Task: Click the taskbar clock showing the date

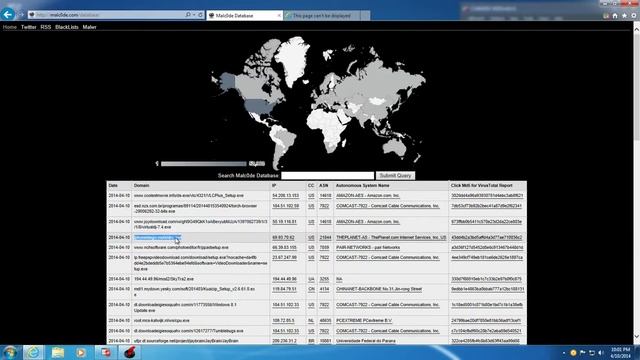Action: coord(620,353)
